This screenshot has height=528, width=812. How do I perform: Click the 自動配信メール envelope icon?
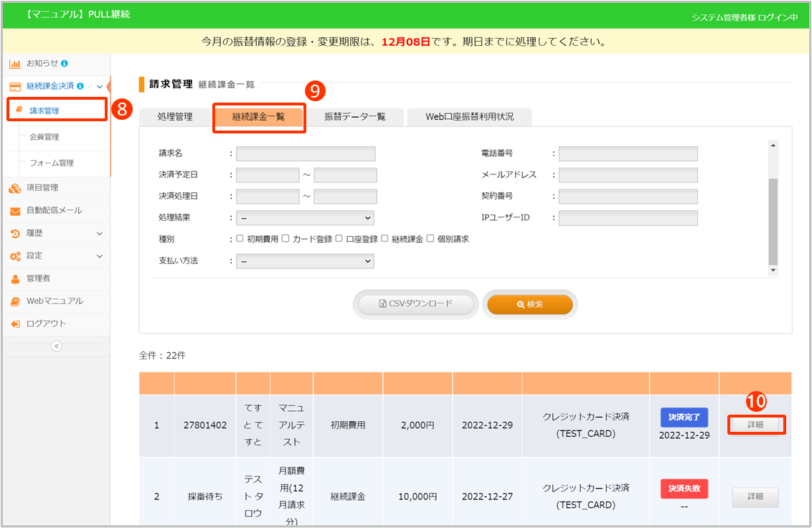pyautogui.click(x=14, y=211)
